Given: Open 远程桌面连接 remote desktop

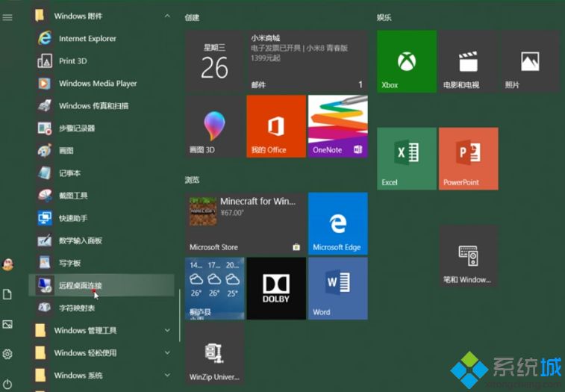Looking at the screenshot, I should (102, 285).
